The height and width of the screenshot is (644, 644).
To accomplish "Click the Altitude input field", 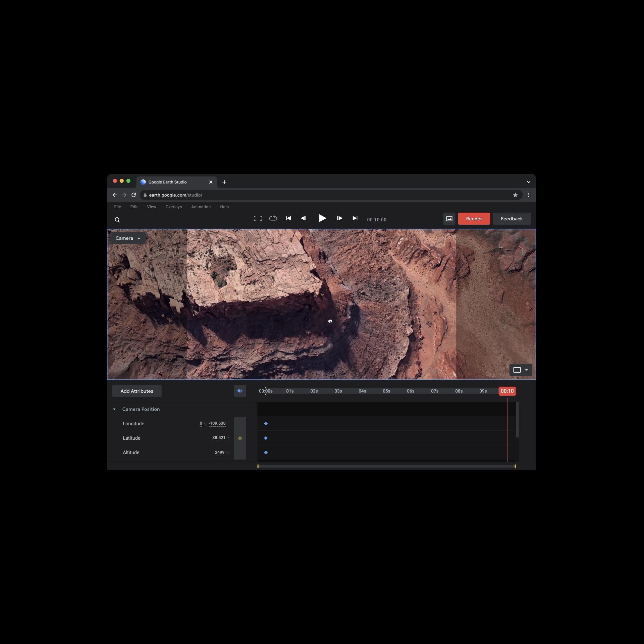I will tap(219, 452).
